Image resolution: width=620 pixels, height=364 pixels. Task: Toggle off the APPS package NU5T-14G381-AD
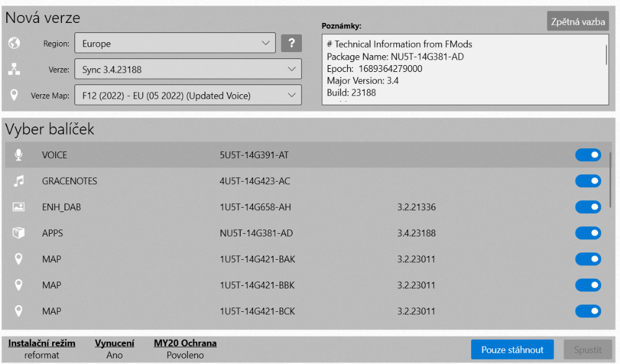click(588, 233)
